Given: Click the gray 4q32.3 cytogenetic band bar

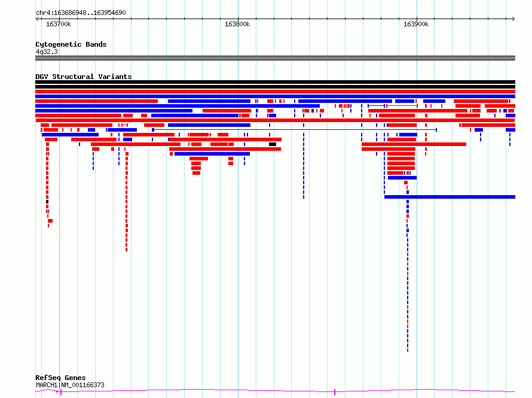Looking at the screenshot, I should [275, 58].
